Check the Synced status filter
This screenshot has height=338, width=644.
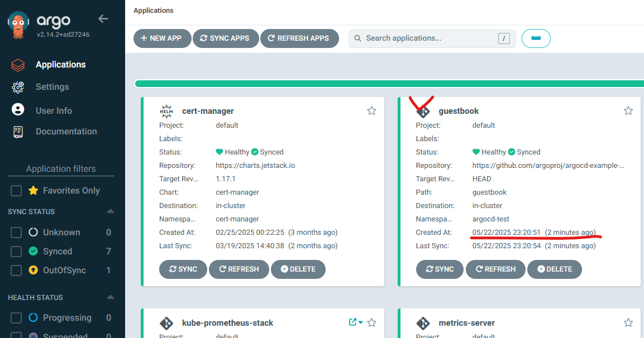click(x=16, y=252)
